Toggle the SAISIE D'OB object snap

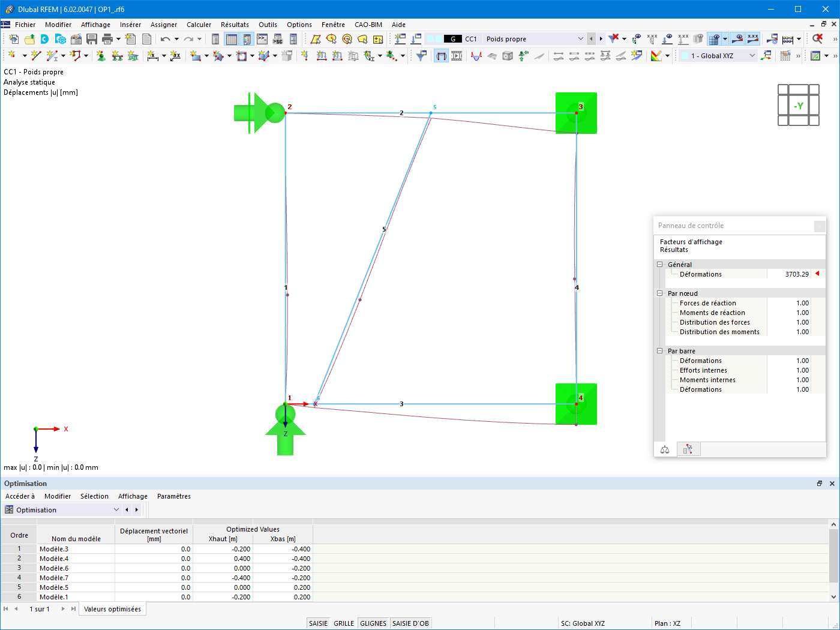[410, 623]
